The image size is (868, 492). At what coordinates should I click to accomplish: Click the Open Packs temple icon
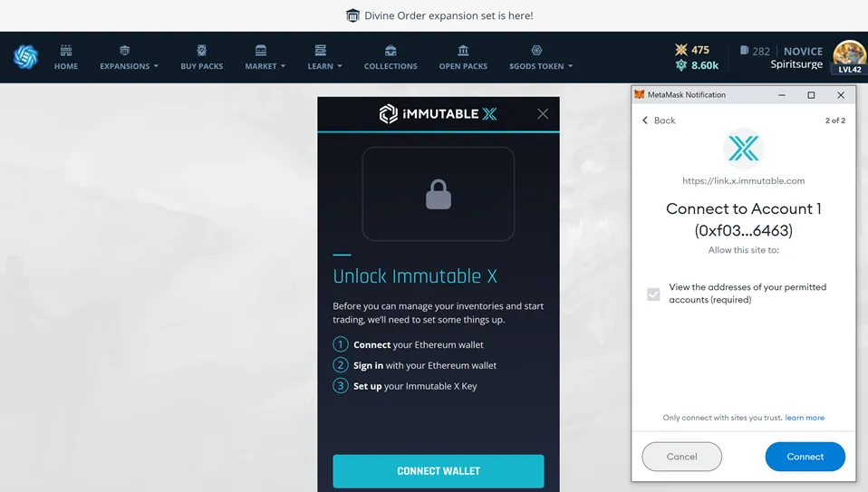463,51
